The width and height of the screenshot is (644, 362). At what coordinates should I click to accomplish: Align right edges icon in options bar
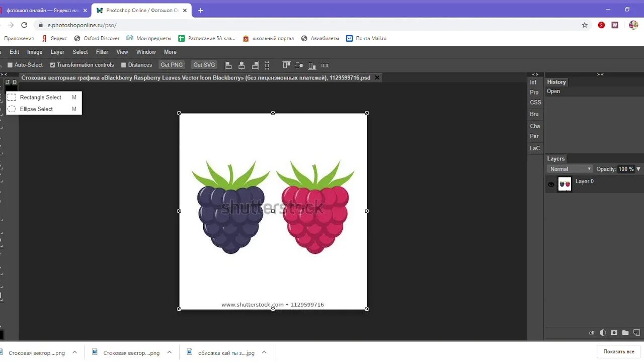pos(255,65)
